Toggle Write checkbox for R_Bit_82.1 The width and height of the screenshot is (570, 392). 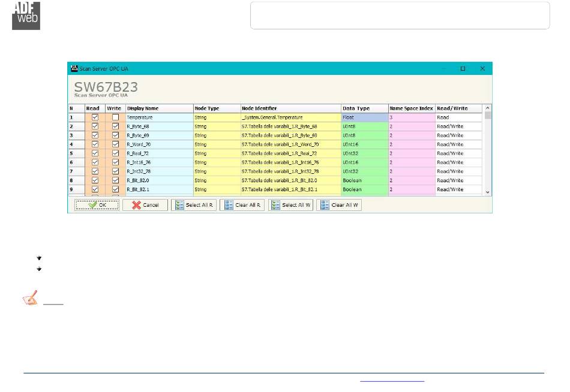click(115, 189)
